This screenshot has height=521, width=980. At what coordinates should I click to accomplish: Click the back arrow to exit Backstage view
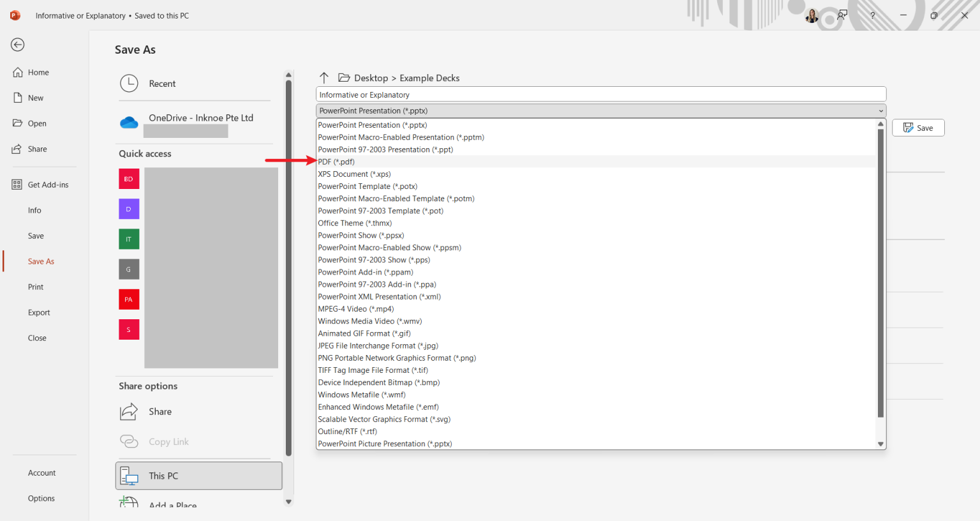(x=17, y=45)
